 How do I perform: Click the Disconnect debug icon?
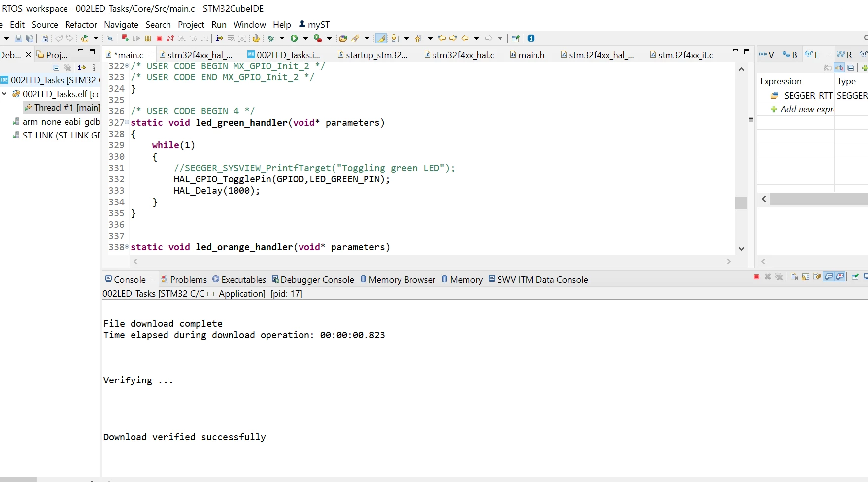[x=170, y=38]
